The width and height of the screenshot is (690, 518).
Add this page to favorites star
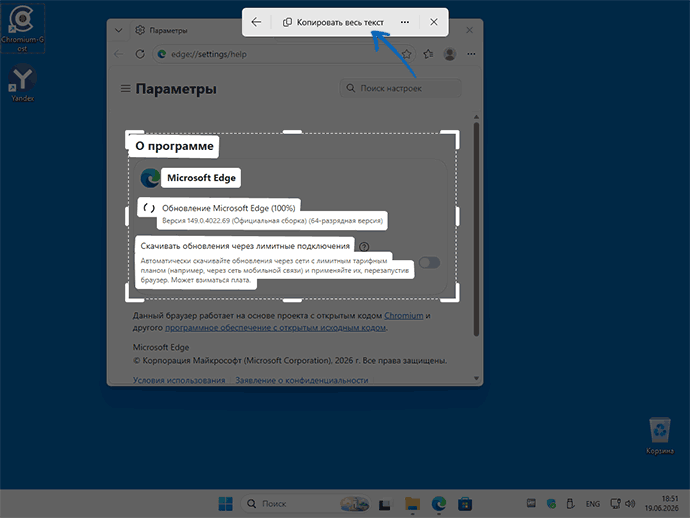coord(407,54)
